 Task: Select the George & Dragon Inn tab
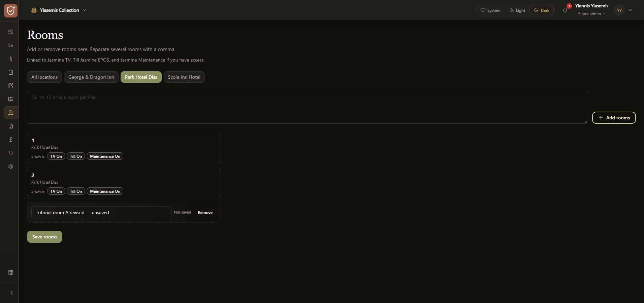(91, 77)
